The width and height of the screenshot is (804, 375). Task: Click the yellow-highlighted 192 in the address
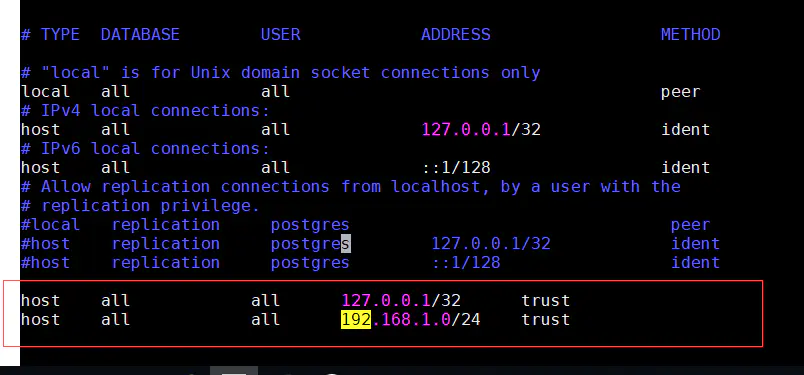pyautogui.click(x=356, y=319)
